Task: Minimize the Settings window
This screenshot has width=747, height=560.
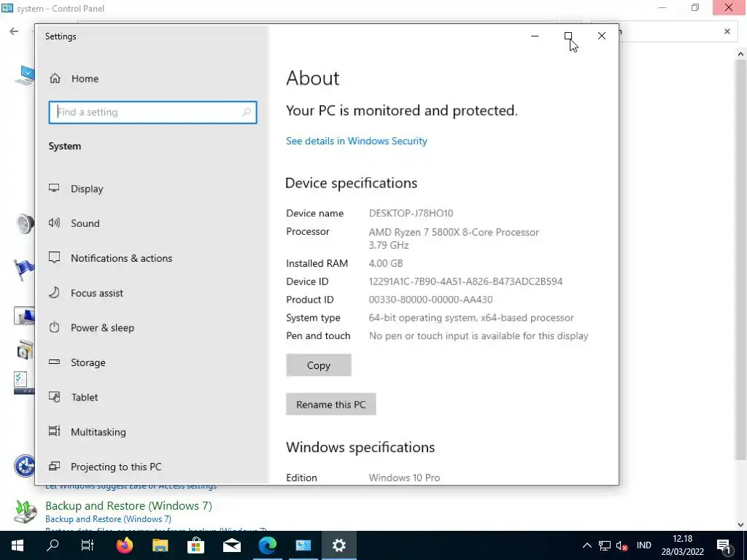Action: tap(535, 36)
